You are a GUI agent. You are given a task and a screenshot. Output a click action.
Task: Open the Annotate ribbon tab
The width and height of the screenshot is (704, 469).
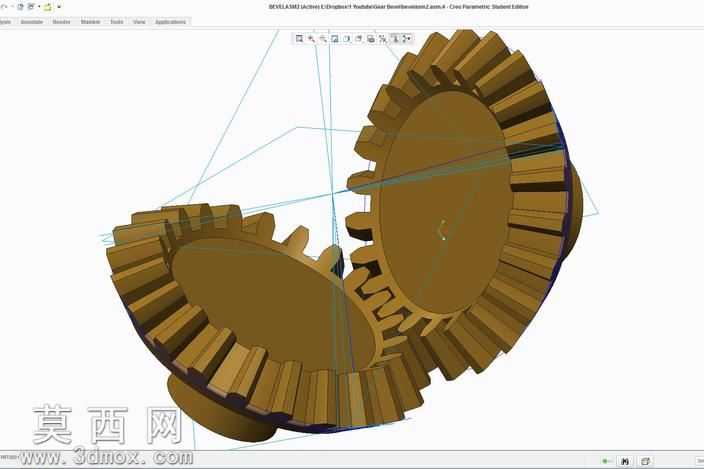pyautogui.click(x=32, y=22)
